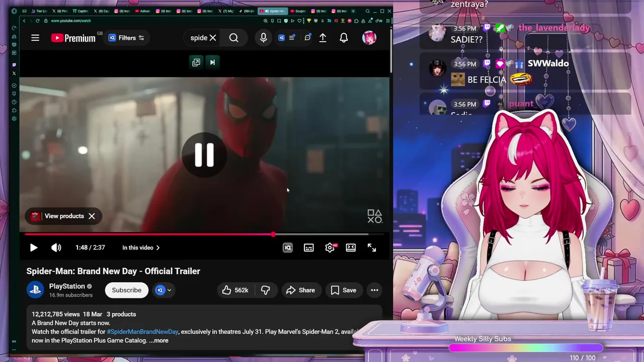
Task: Switch to the (7) Mig X tab
Action: [225, 11]
